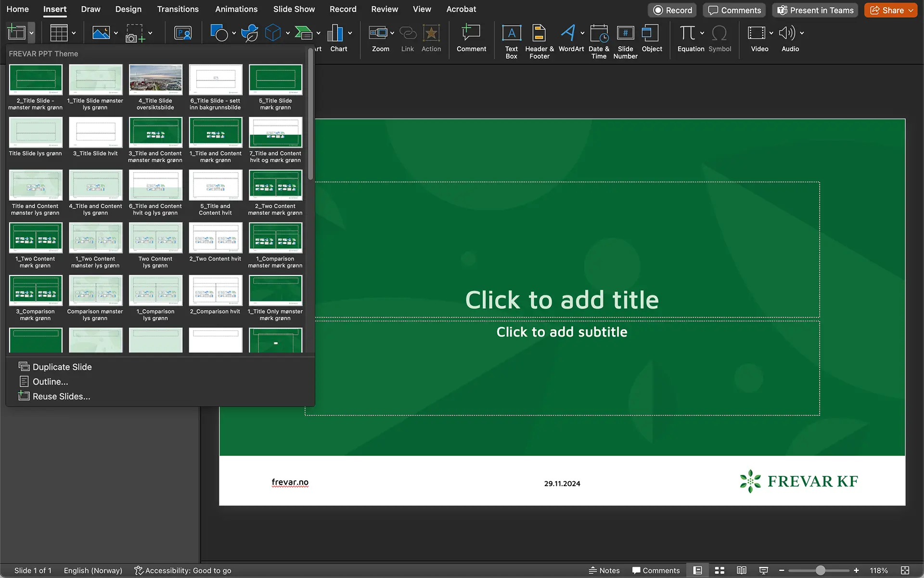Insert Slide Number

point(625,34)
